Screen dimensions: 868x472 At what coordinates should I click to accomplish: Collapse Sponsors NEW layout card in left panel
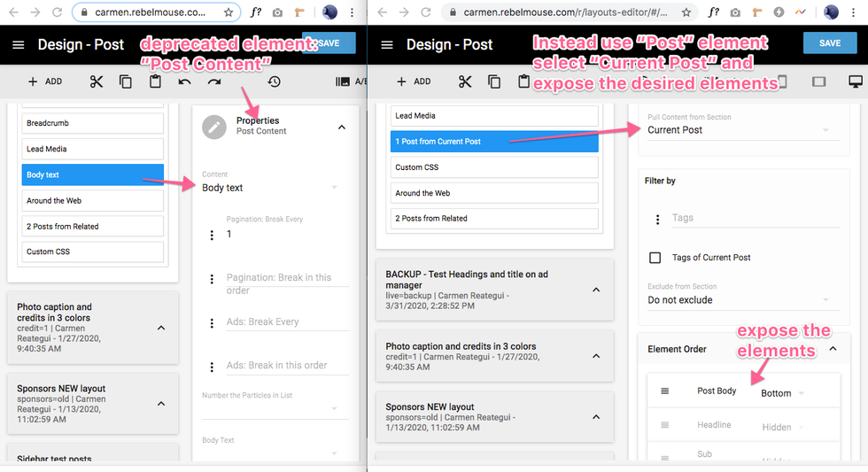pyautogui.click(x=161, y=404)
